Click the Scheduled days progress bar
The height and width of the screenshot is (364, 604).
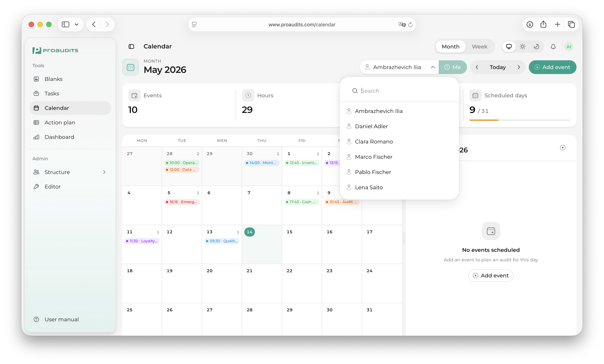(x=520, y=120)
